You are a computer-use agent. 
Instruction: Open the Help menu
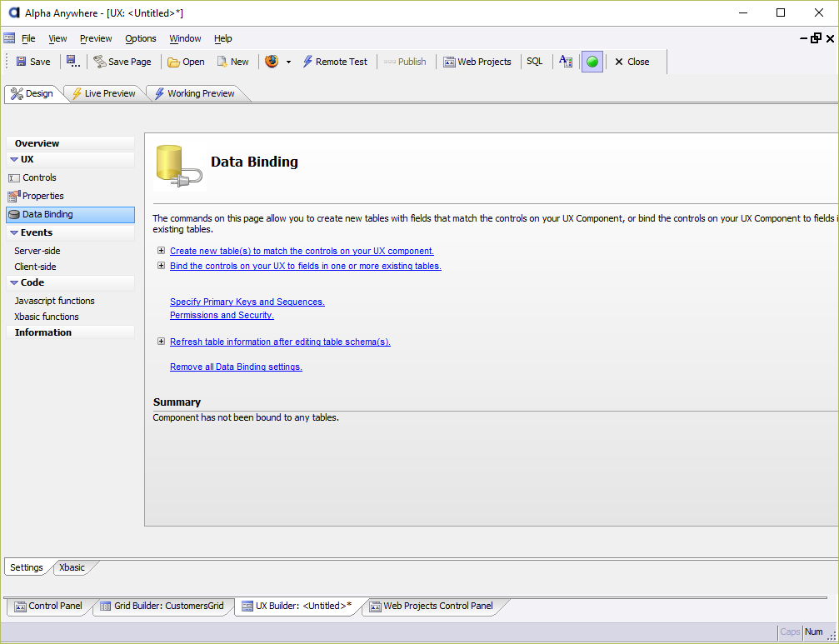pos(223,38)
